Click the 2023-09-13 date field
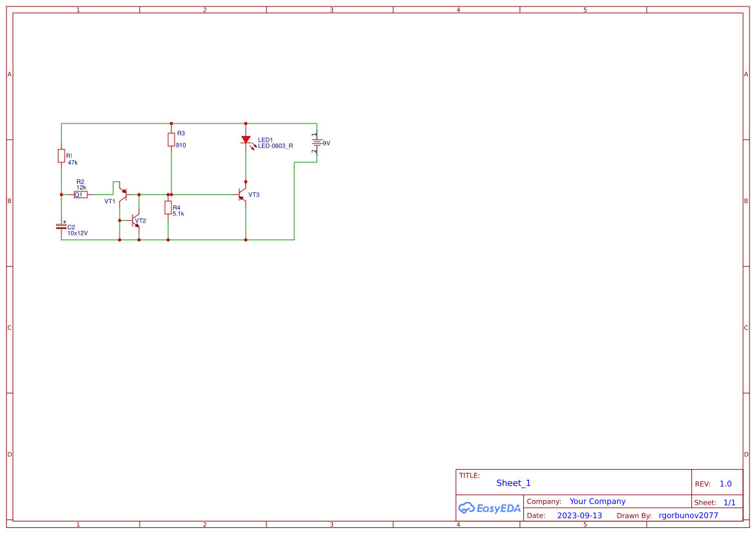756x535 pixels. [578, 515]
